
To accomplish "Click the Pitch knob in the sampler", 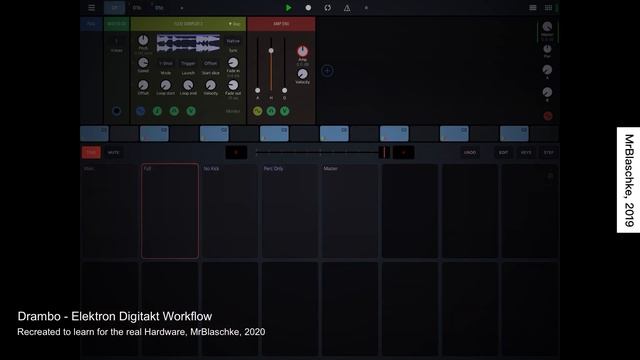I will [x=143, y=40].
